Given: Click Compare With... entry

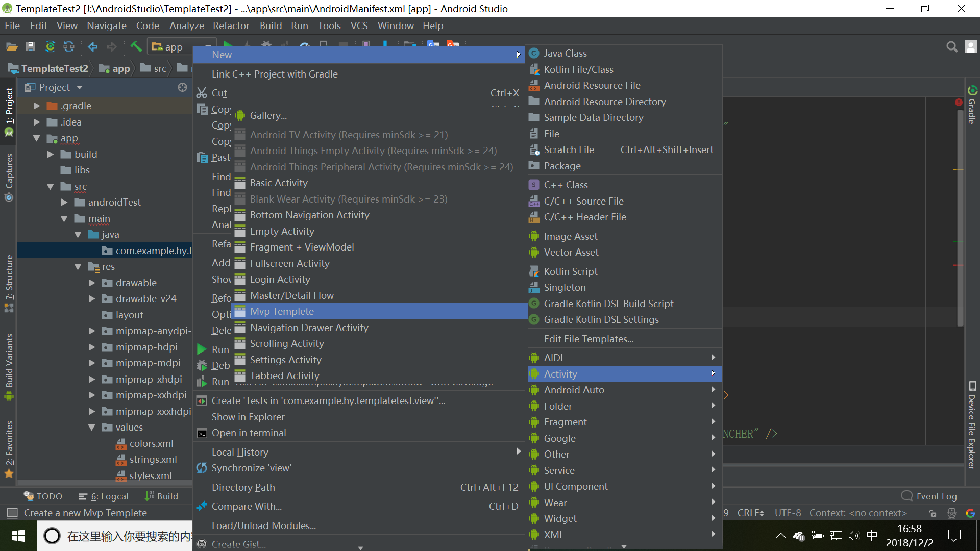Looking at the screenshot, I should 360,506.
